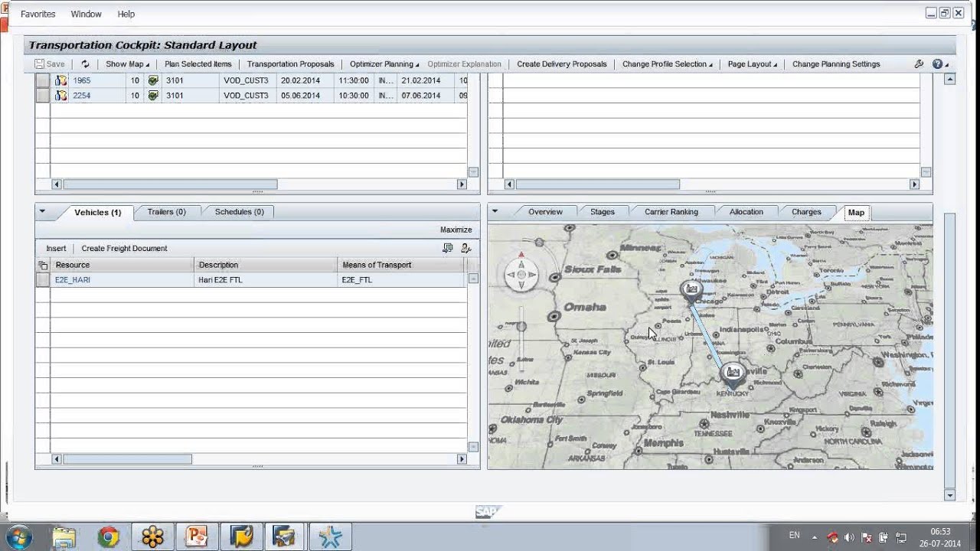Click Change Planning Settings

coord(836,64)
